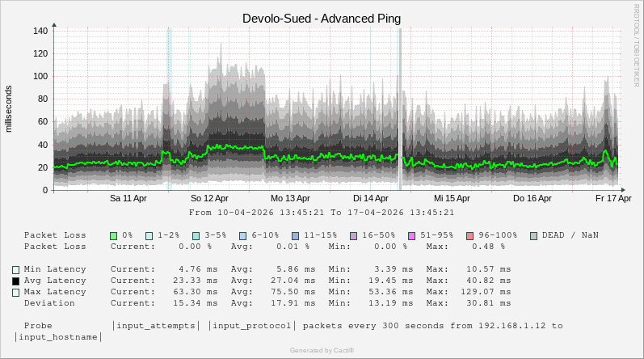Viewport: 644px width, 359px height.
Task: Click the So 12 Apr date label
Action: 209,197
